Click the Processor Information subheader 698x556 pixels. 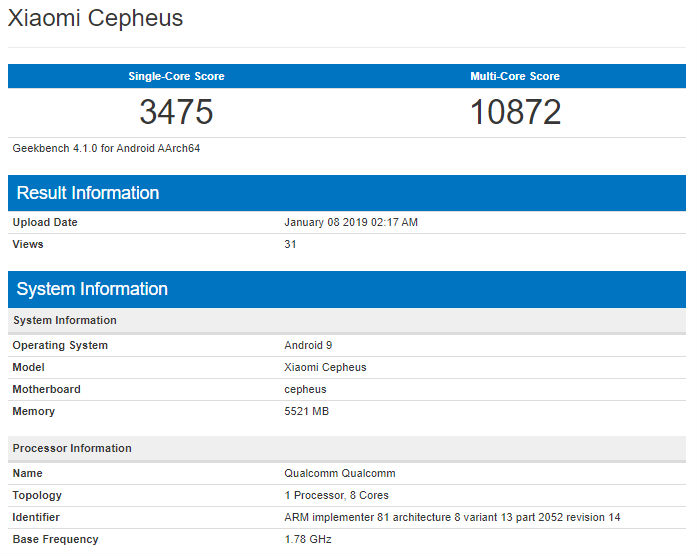(347, 448)
